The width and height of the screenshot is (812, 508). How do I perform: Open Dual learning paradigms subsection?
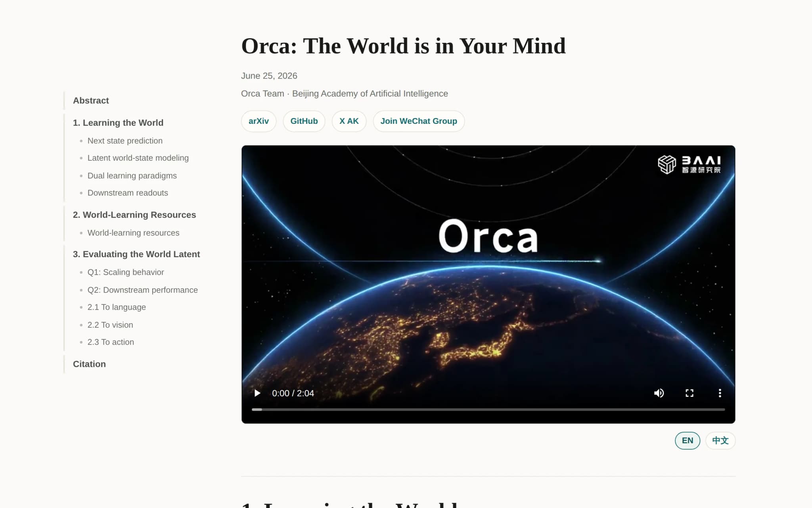[132, 175]
